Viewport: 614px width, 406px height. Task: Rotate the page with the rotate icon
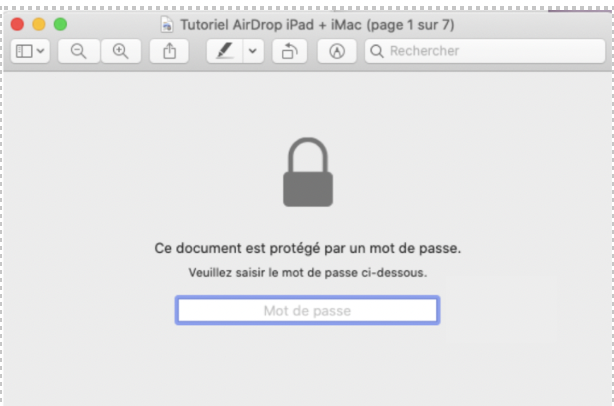click(x=290, y=51)
